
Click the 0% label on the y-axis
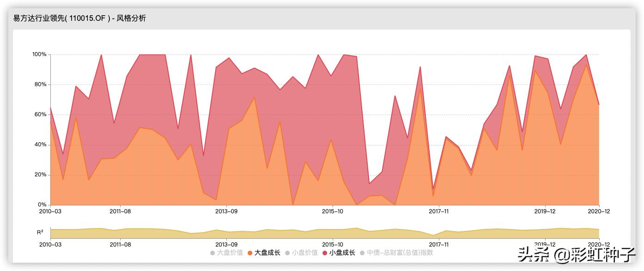(x=43, y=205)
